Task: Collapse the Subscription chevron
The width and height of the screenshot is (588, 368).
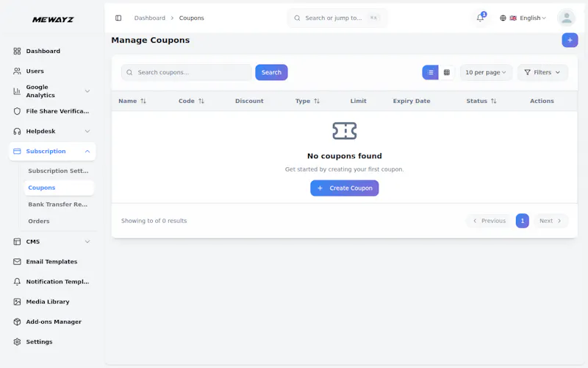Action: point(87,152)
